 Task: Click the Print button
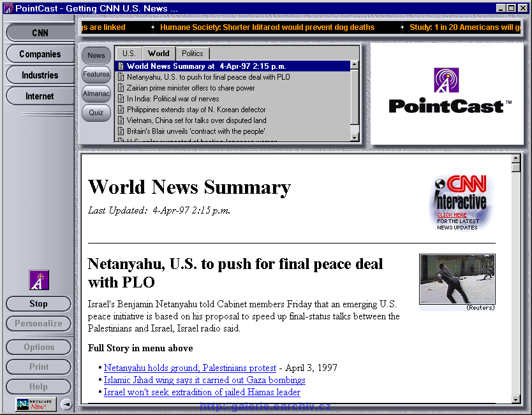point(38,367)
